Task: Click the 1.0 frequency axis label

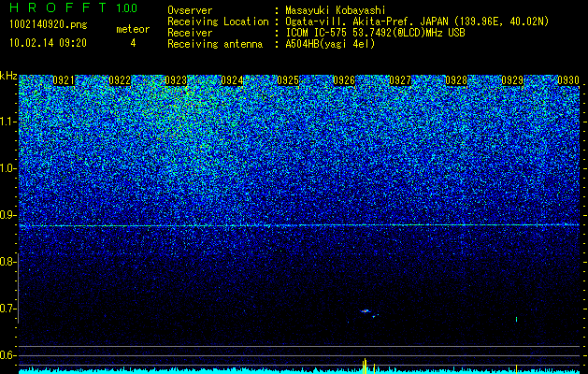Action: coord(7,169)
